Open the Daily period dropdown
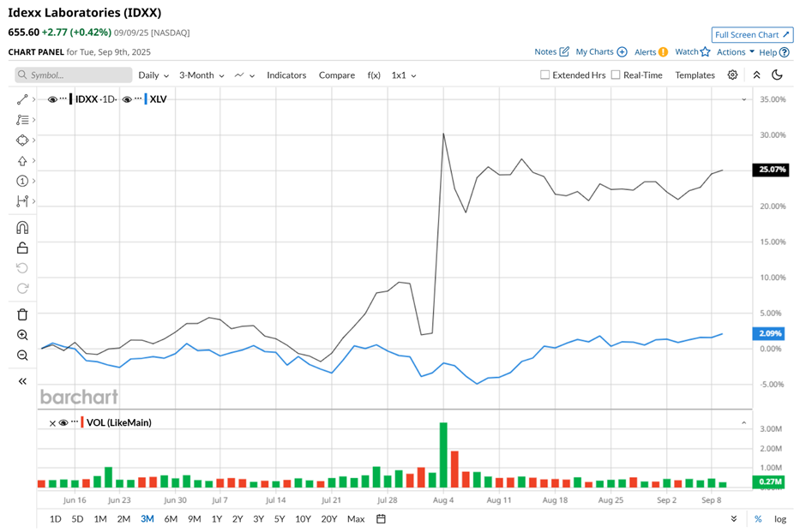 [x=153, y=75]
